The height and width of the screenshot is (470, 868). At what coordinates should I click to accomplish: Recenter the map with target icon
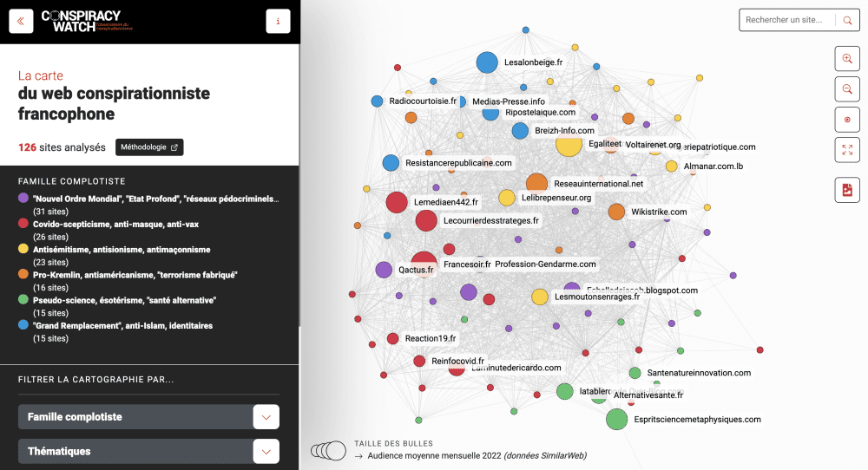click(x=847, y=120)
